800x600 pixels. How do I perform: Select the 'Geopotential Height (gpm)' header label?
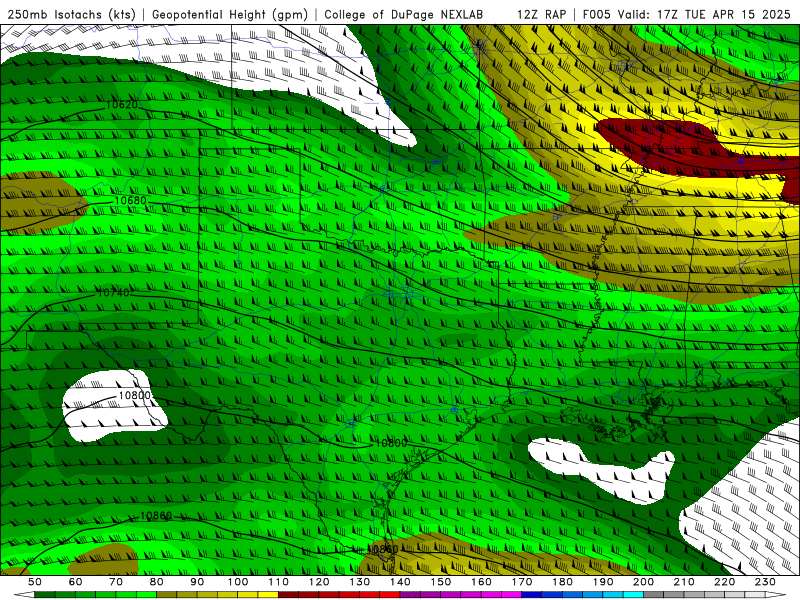tap(230, 14)
